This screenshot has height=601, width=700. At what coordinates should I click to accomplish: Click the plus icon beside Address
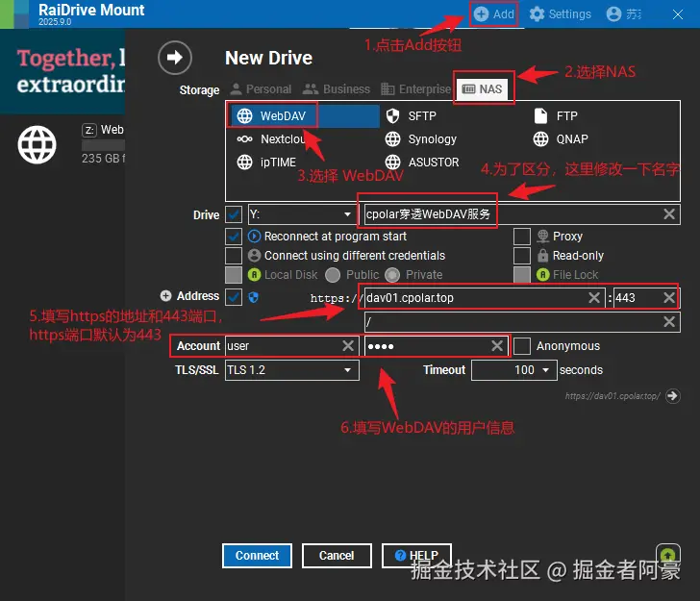pos(166,296)
